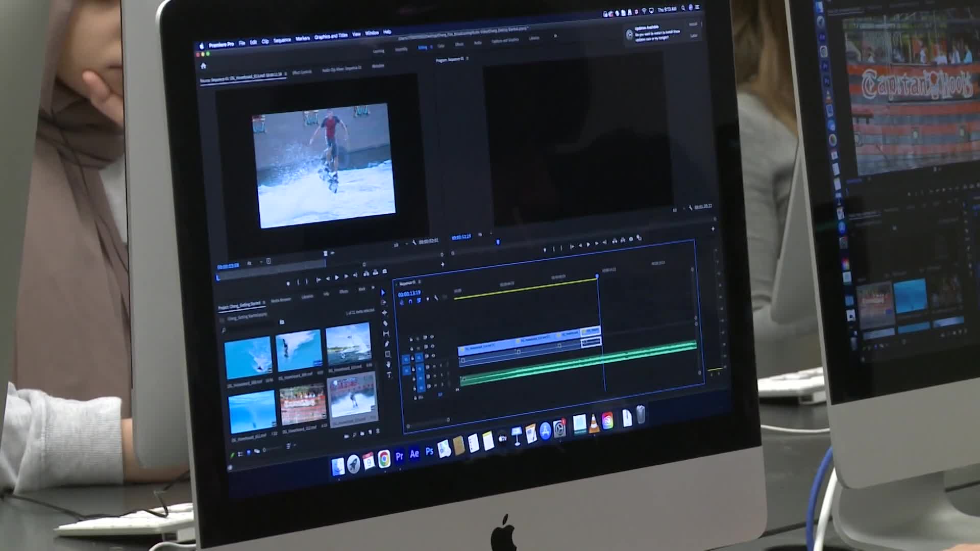Click the Project panel thumbnail zoom slider
Image resolution: width=980 pixels, height=551 pixels.
point(273,448)
